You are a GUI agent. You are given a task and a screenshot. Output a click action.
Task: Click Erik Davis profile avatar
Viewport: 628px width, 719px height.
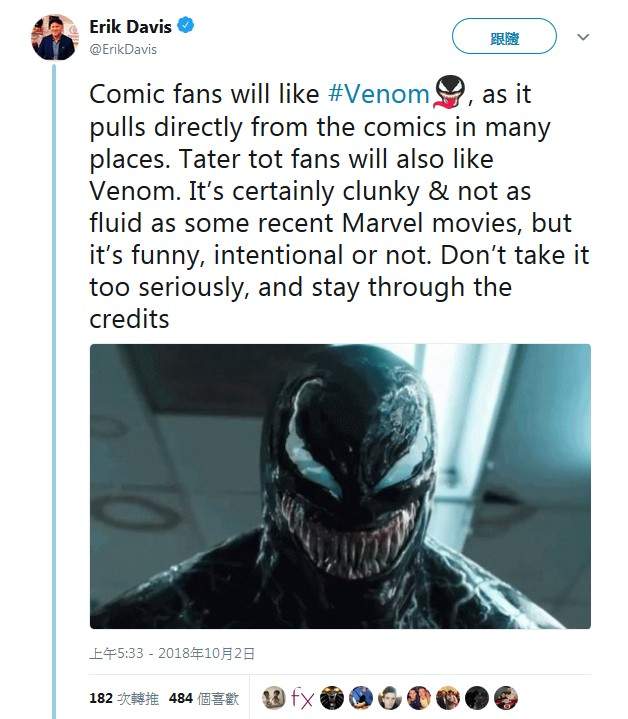pos(55,36)
